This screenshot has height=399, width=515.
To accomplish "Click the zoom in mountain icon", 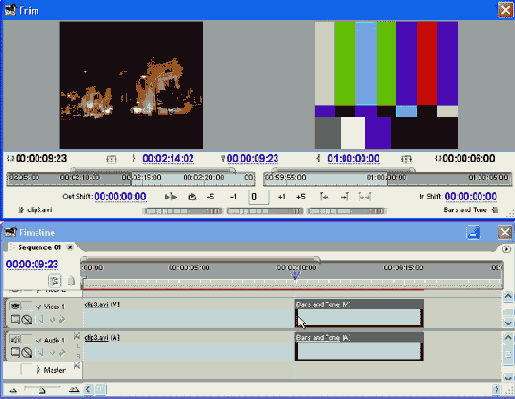I will [x=74, y=389].
